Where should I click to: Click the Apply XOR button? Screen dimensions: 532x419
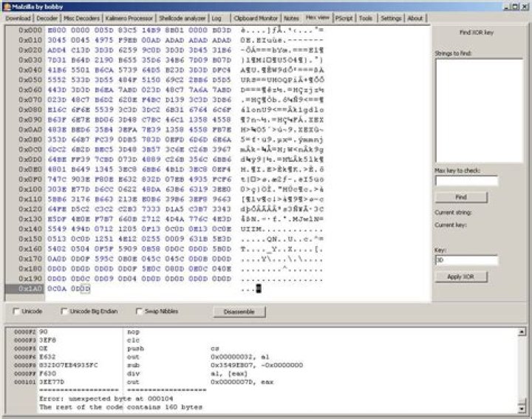[x=461, y=277]
